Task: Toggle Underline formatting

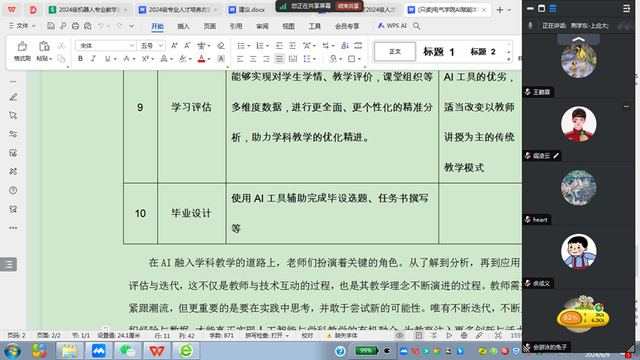Action: [x=107, y=59]
